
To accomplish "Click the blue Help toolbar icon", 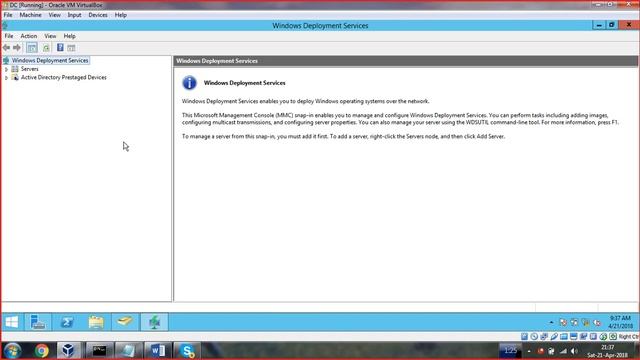I will tap(60, 47).
